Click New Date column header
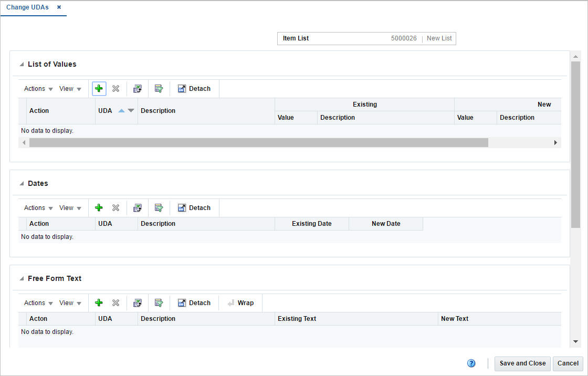 (x=386, y=224)
